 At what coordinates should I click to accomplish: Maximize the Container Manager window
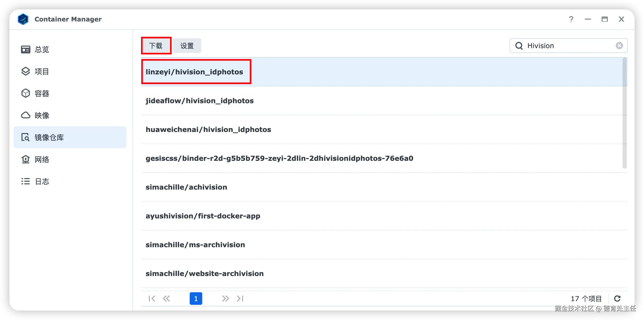(x=605, y=19)
